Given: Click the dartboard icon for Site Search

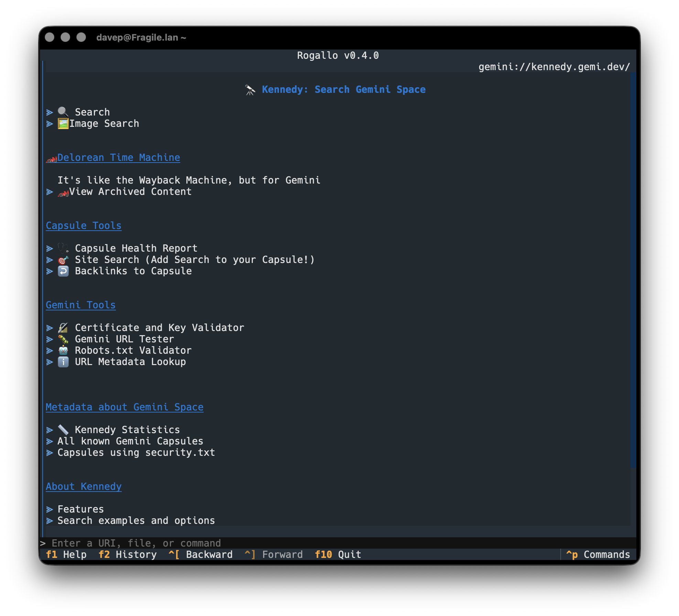Looking at the screenshot, I should [63, 260].
